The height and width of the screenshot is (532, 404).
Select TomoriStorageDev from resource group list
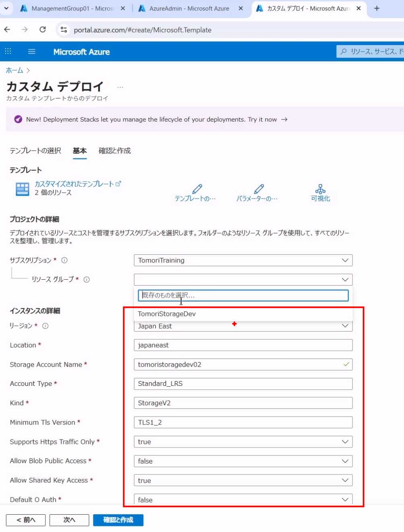click(x=167, y=314)
